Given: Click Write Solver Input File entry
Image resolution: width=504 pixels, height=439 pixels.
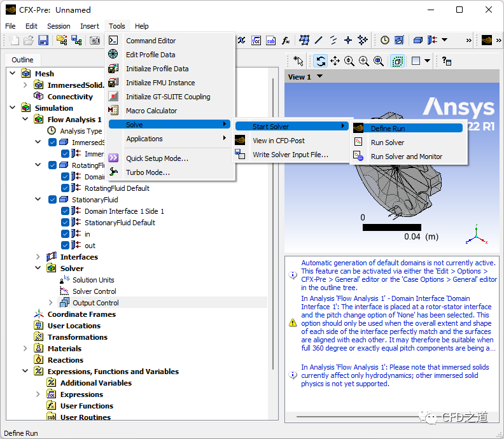Looking at the screenshot, I should click(x=291, y=155).
